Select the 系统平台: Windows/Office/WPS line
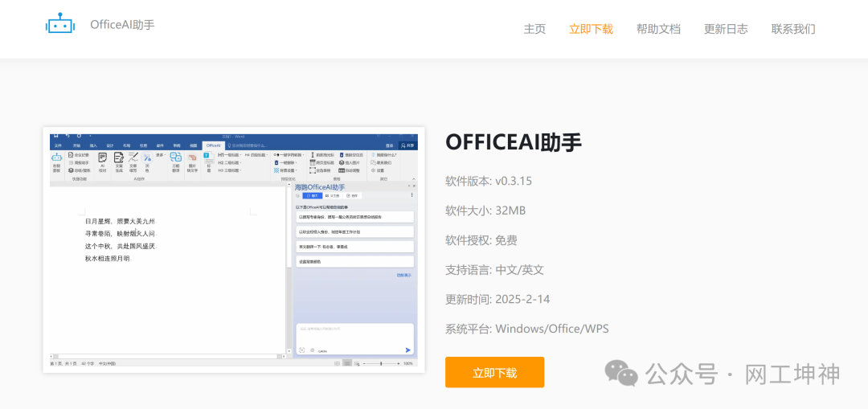The width and height of the screenshot is (868, 409). [x=527, y=329]
